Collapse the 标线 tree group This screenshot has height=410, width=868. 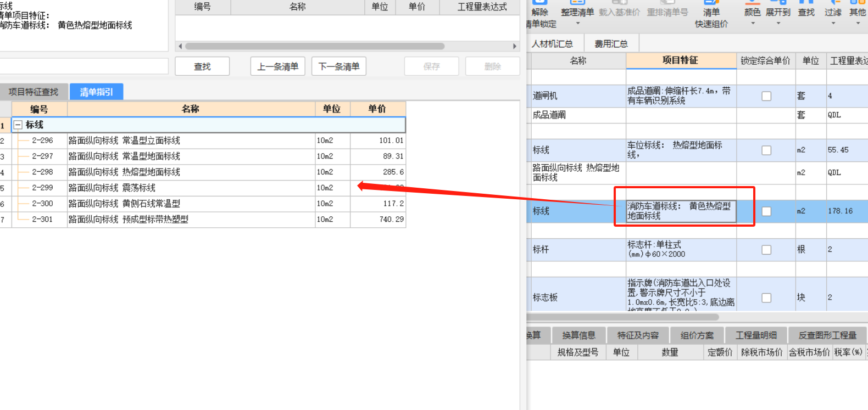(x=18, y=125)
